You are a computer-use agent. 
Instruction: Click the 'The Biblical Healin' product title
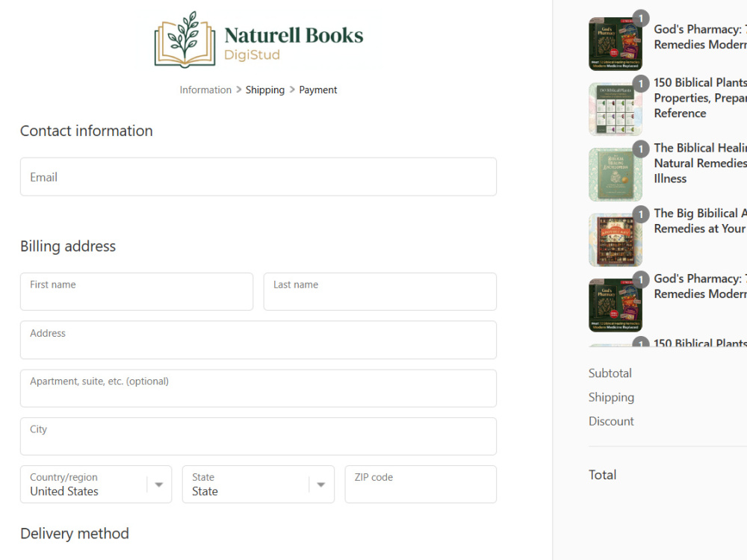pyautogui.click(x=701, y=163)
